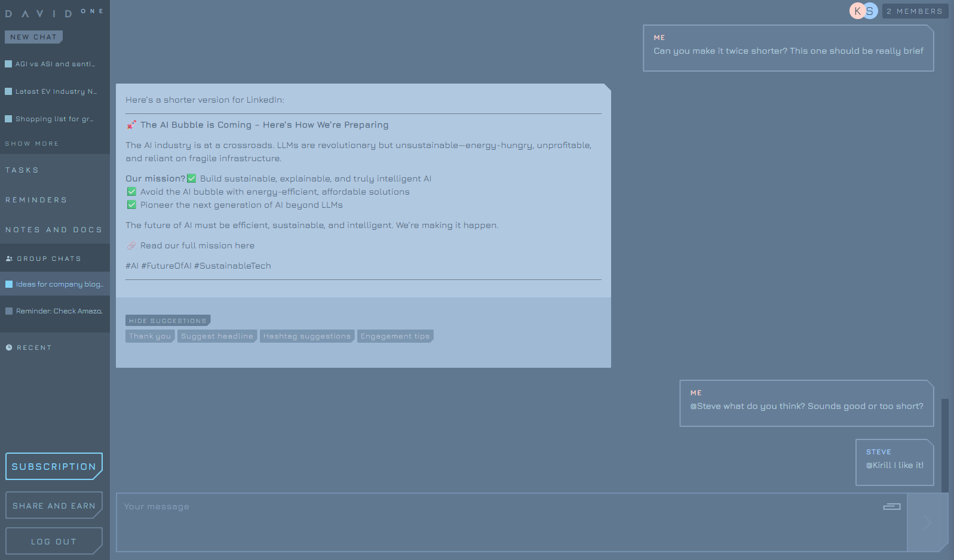Click the Recent clock icon
Image resolution: width=954 pixels, height=560 pixels.
(9, 347)
